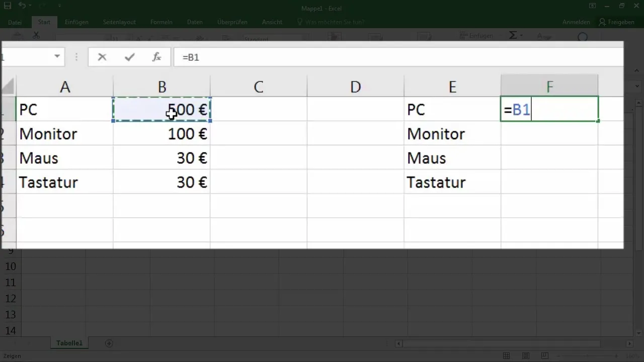
Task: Click the Find and Select magnifier icon
Action: point(583,37)
